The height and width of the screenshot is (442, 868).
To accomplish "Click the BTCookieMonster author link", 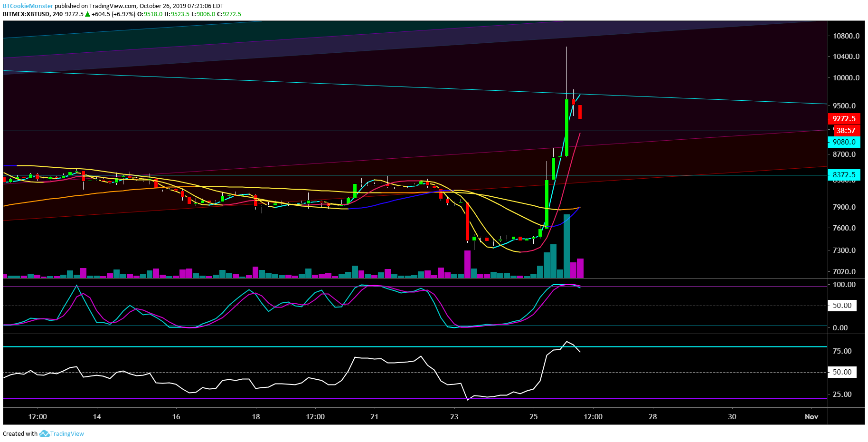I will [x=28, y=6].
